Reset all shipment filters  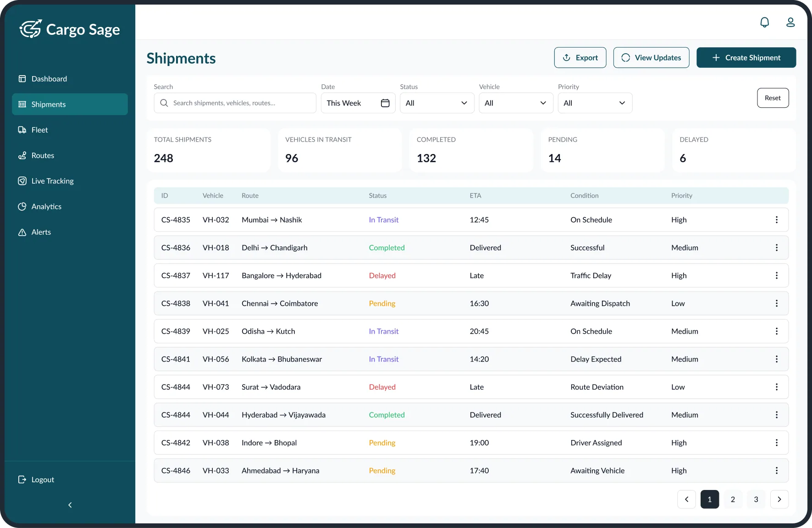click(773, 98)
